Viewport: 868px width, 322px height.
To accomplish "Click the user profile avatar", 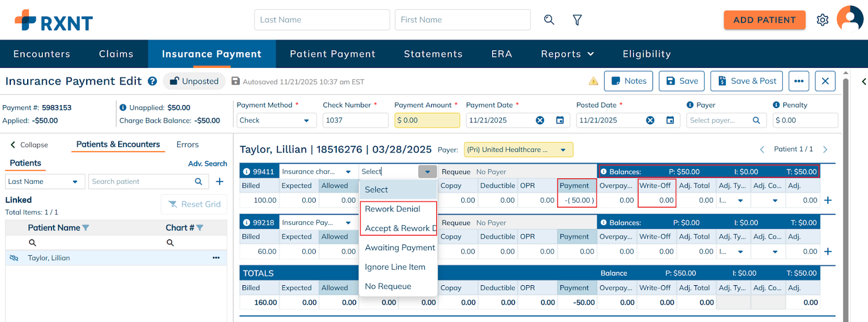I will click(x=850, y=19).
